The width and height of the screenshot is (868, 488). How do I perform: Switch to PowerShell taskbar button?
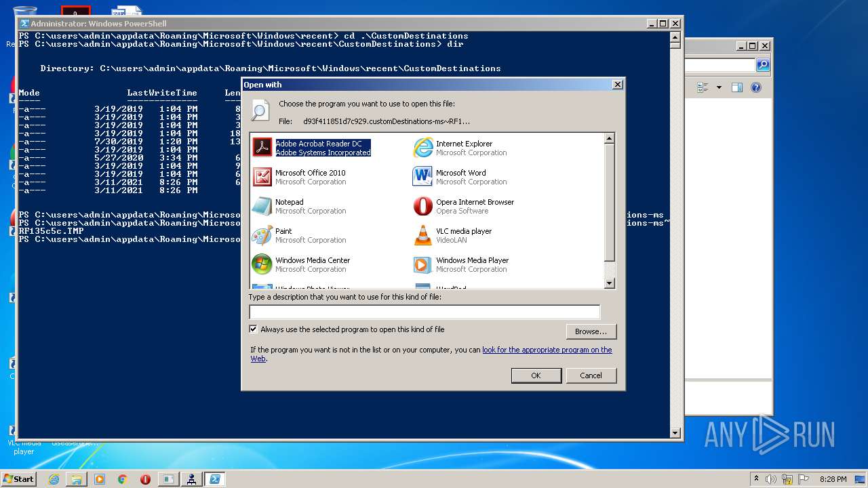214,479
